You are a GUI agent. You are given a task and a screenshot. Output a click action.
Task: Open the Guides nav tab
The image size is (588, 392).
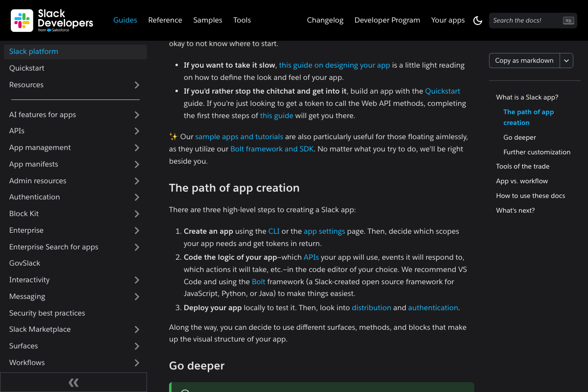click(125, 20)
